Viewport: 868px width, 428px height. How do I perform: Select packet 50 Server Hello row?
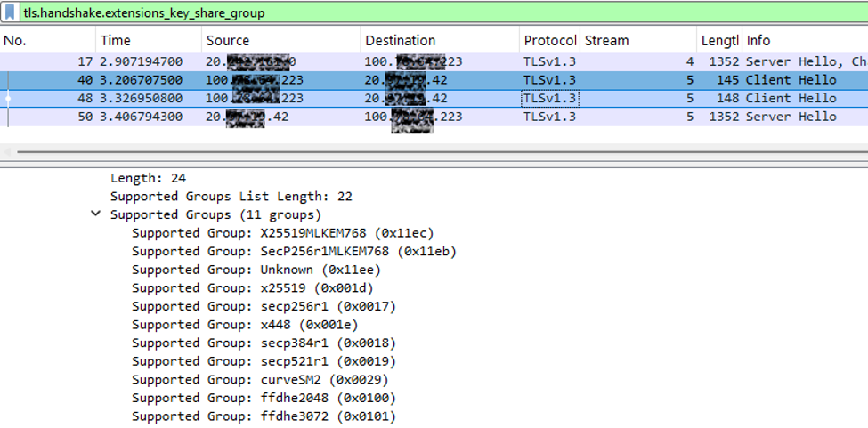pyautogui.click(x=434, y=117)
